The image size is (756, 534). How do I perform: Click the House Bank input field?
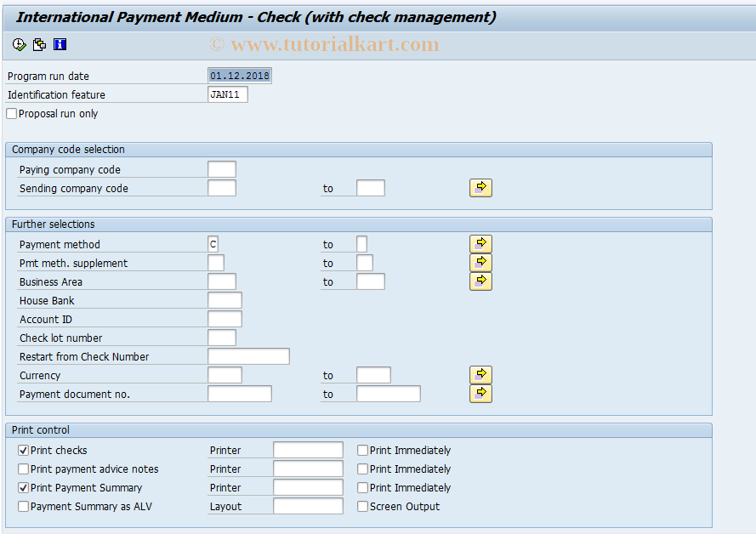tap(225, 300)
